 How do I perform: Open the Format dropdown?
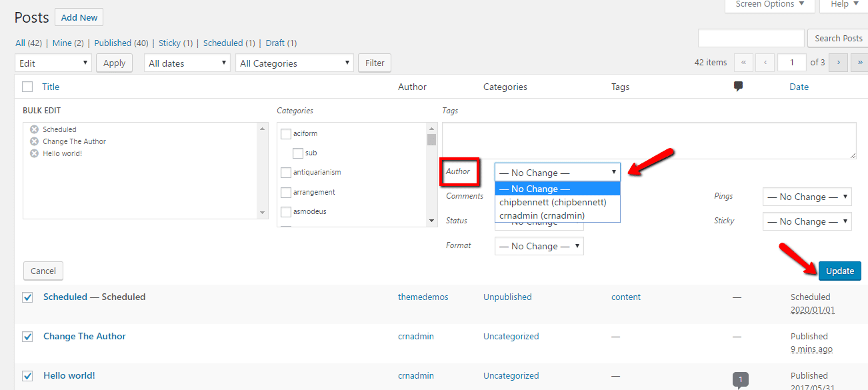click(539, 245)
